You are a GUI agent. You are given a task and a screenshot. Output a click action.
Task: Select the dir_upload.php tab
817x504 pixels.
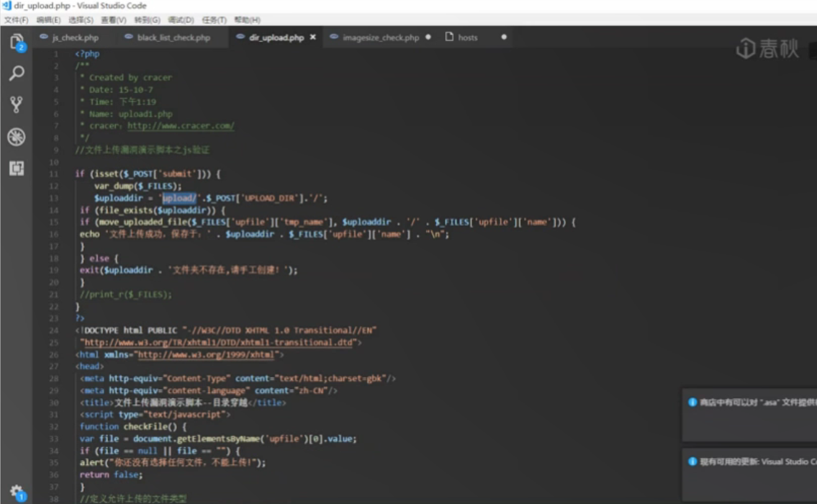276,37
